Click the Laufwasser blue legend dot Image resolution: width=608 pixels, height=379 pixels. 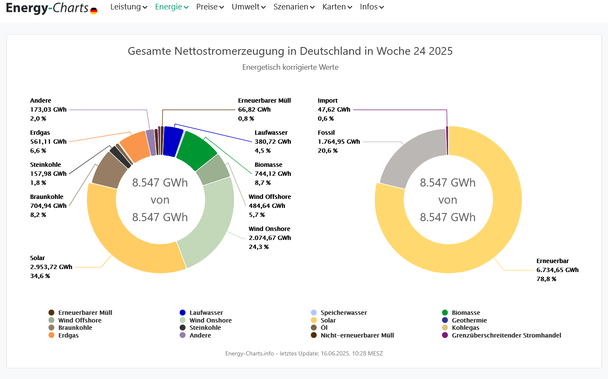(183, 313)
